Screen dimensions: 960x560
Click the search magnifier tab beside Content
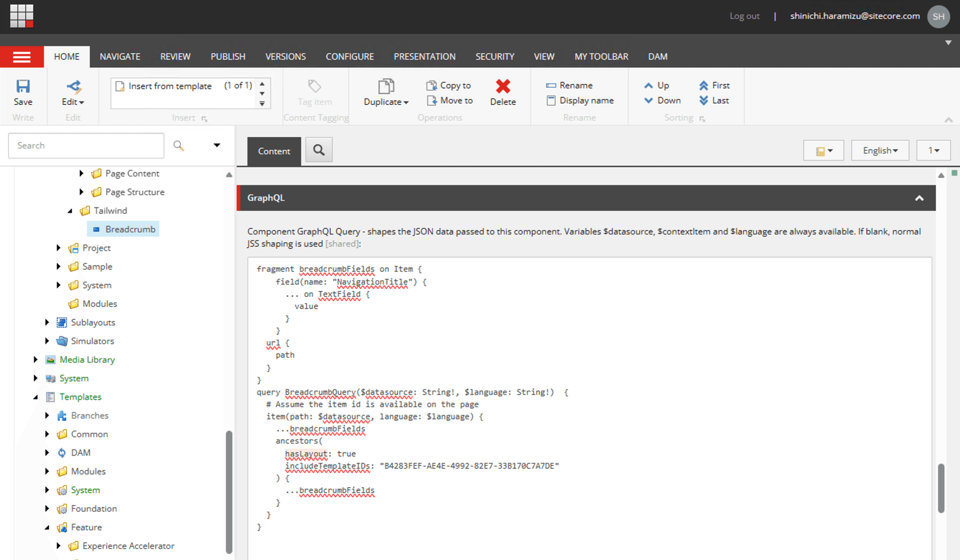pyautogui.click(x=319, y=150)
